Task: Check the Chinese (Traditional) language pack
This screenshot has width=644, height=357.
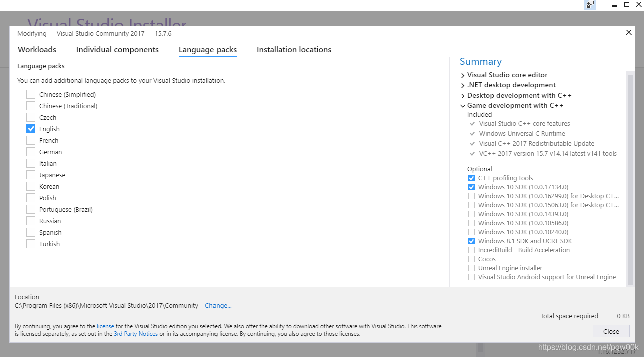Action: [x=31, y=106]
